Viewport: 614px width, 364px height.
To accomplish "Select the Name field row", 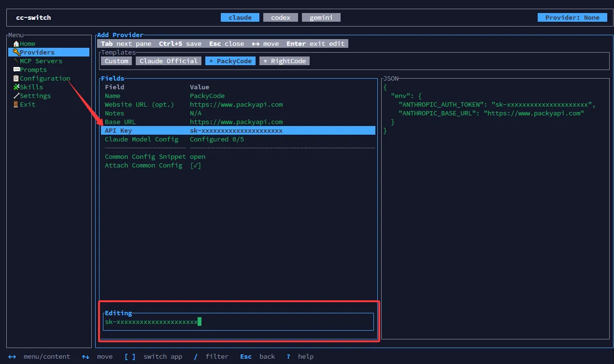I will [x=238, y=96].
